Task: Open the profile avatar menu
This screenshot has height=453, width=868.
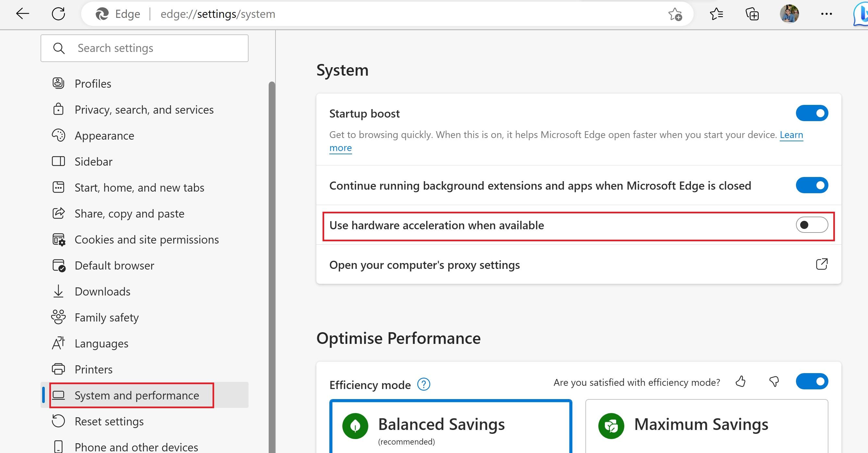Action: (789, 14)
